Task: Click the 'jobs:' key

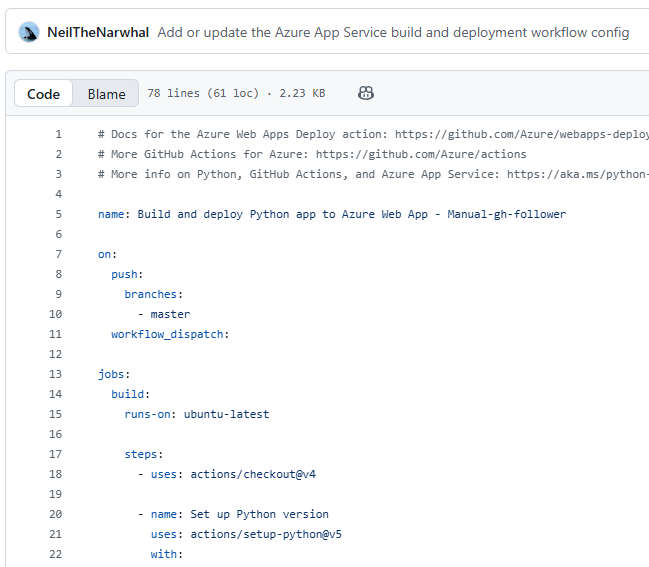Action: [114, 374]
